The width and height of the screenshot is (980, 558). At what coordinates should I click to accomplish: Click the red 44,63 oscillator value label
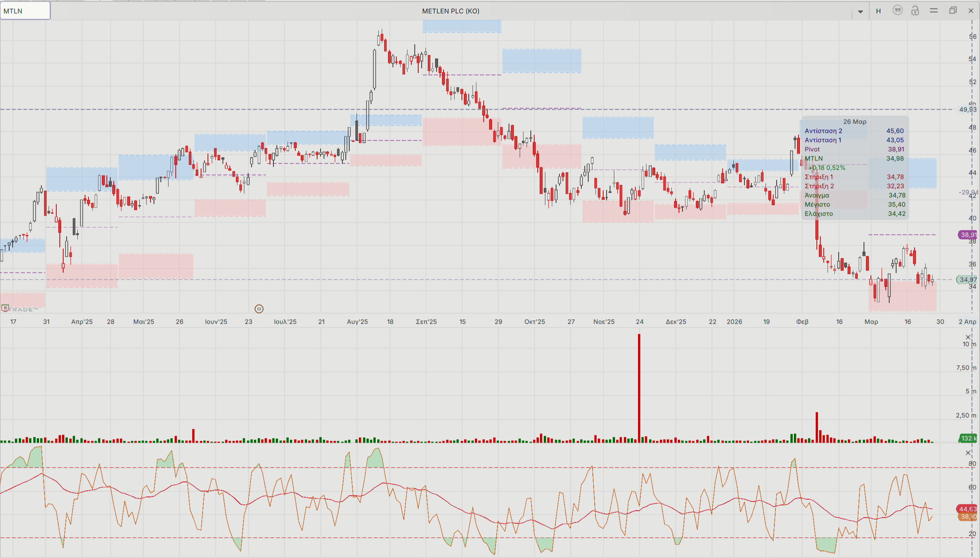[967, 509]
